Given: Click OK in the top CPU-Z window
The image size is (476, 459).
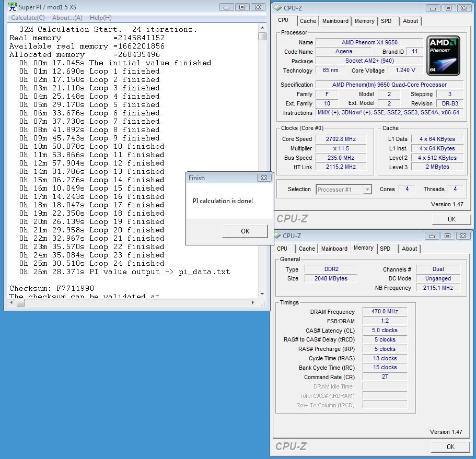Looking at the screenshot, I should coord(451,219).
